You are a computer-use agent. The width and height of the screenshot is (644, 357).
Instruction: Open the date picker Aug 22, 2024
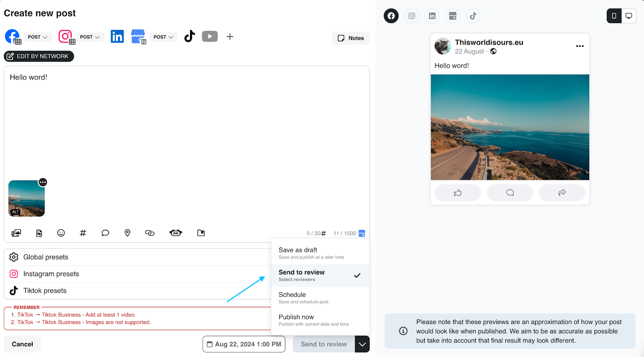[244, 344]
